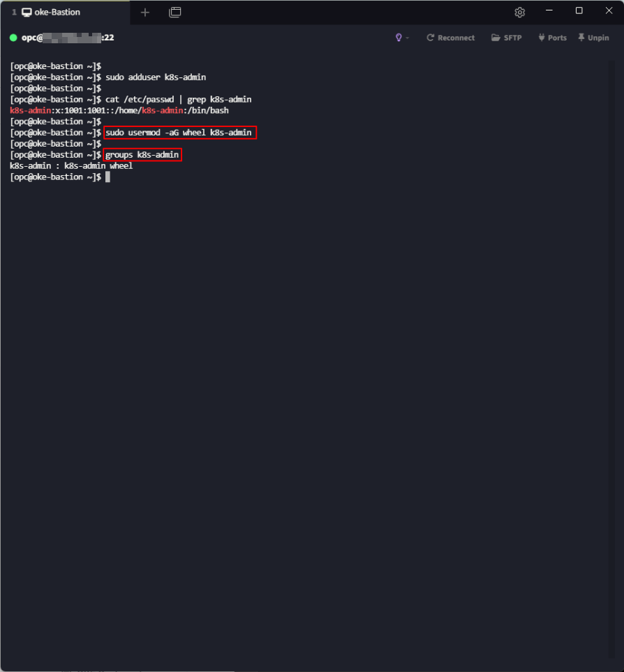Reconnect the SSH session

(450, 38)
